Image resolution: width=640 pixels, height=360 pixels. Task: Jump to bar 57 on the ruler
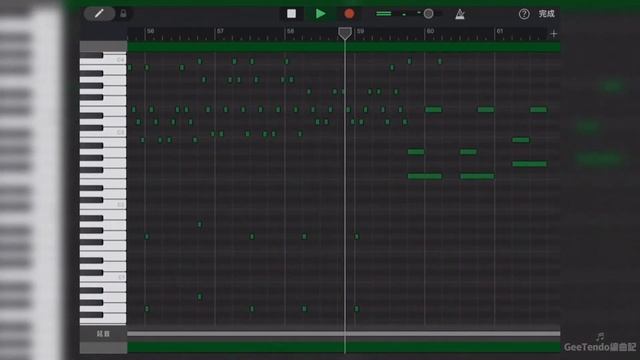220,31
